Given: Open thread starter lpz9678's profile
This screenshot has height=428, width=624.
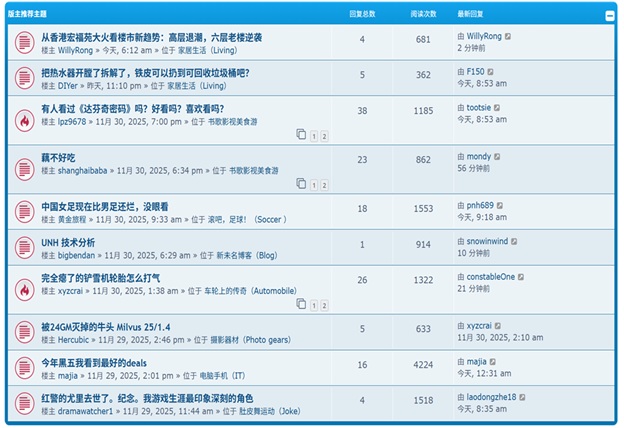Looking at the screenshot, I should coord(72,122).
